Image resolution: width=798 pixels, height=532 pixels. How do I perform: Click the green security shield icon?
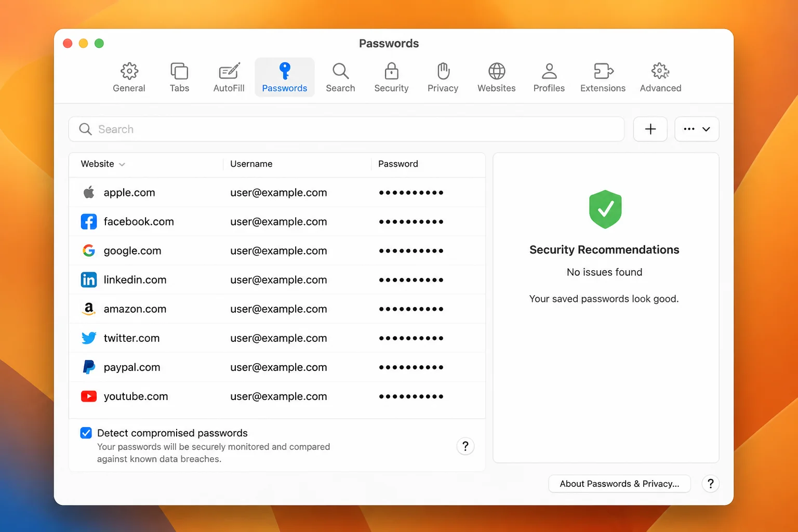coord(605,209)
